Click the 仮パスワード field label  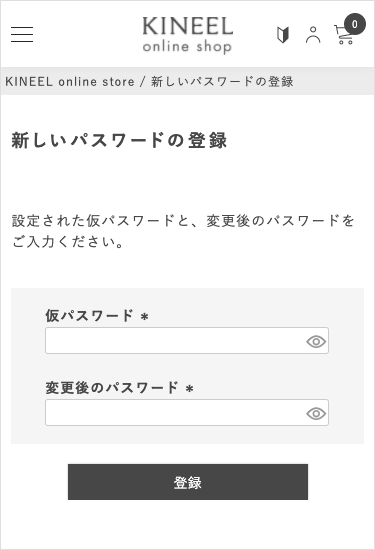pos(89,316)
